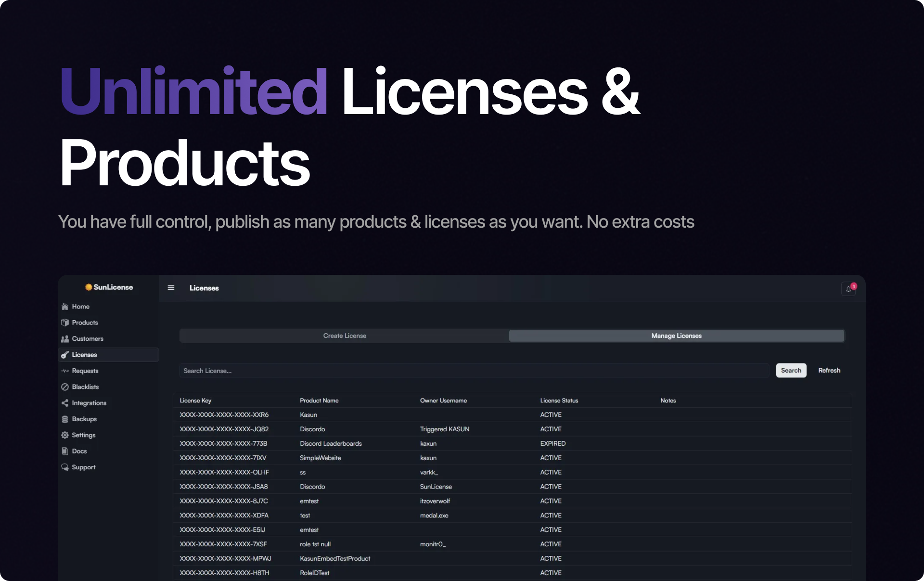Open Support chat bubble icon
This screenshot has height=581, width=924.
pos(65,467)
